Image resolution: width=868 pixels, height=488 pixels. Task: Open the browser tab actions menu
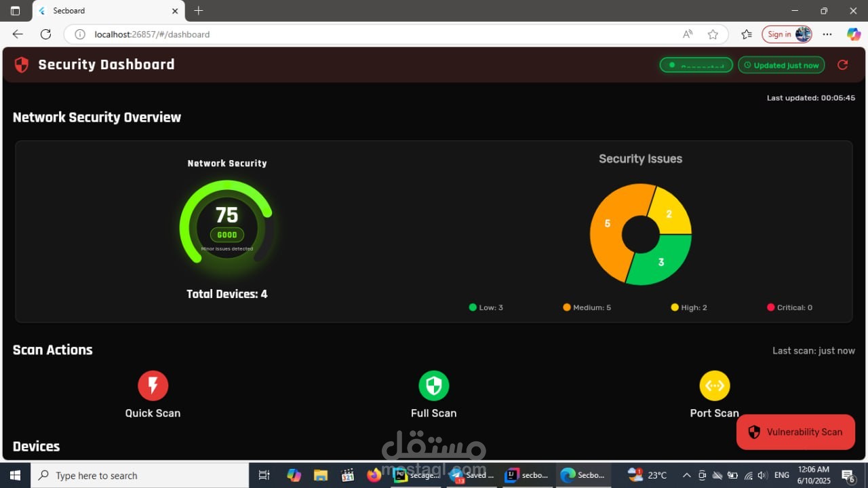click(15, 11)
